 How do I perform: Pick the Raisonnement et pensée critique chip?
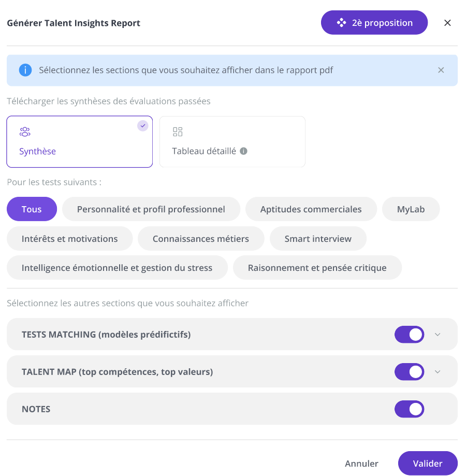click(317, 268)
